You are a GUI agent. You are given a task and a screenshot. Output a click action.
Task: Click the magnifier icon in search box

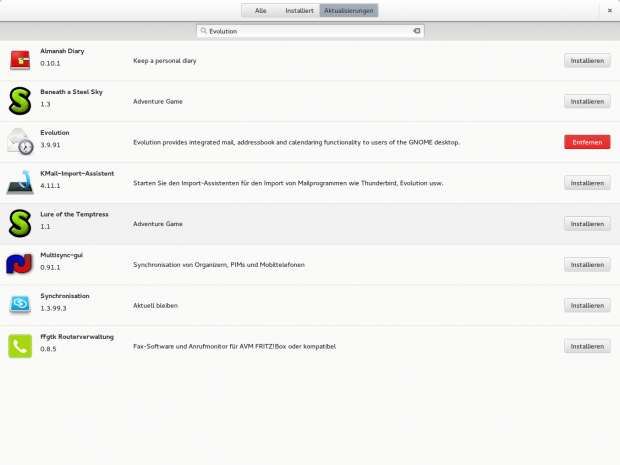[203, 32]
